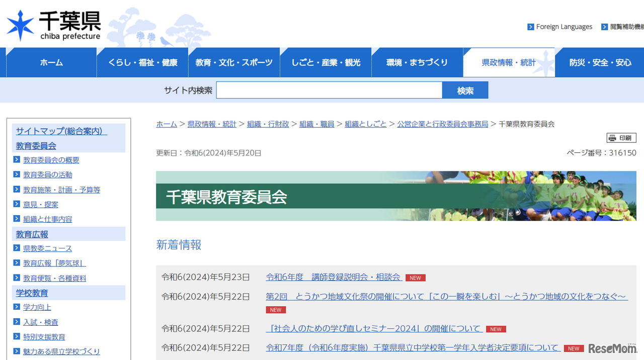Open the 環境・まちづくり tab

click(x=417, y=62)
